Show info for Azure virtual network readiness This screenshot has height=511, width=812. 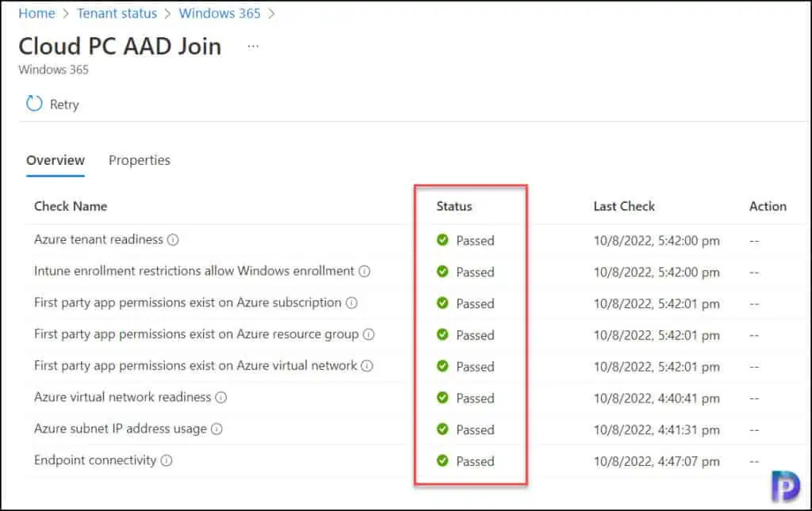221,397
